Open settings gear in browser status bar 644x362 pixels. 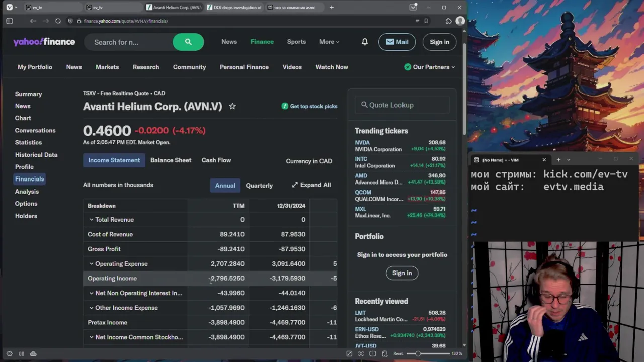click(9, 354)
